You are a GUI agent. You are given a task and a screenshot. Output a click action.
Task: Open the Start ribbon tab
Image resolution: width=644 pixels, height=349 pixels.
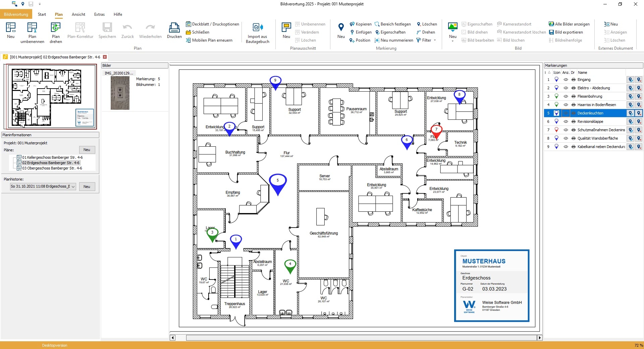point(42,14)
